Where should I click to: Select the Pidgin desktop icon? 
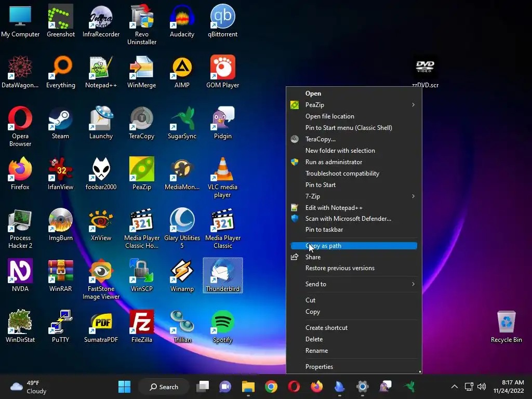(x=222, y=123)
